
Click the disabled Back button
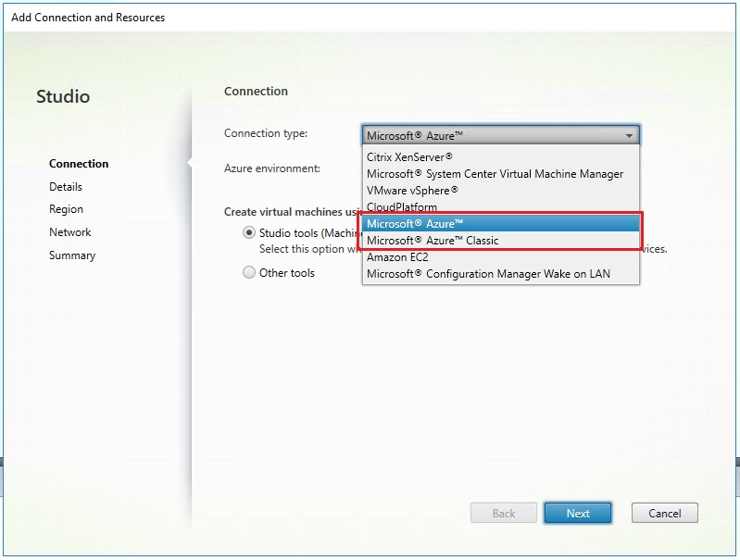click(503, 514)
